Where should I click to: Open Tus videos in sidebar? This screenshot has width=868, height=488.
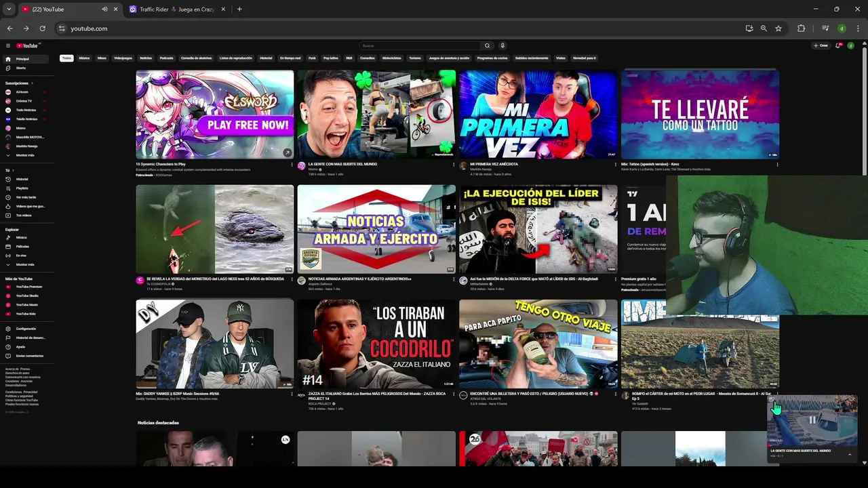coord(26,215)
